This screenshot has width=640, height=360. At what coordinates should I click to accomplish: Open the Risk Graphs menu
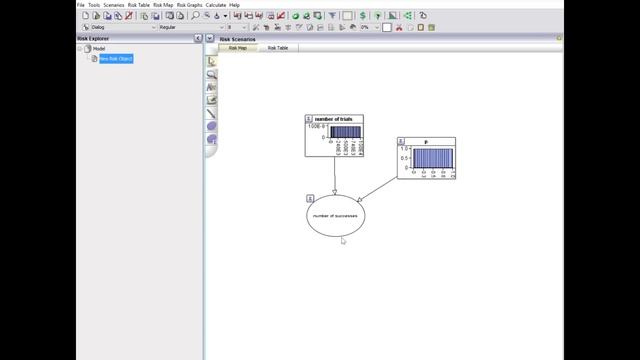pyautogui.click(x=189, y=5)
